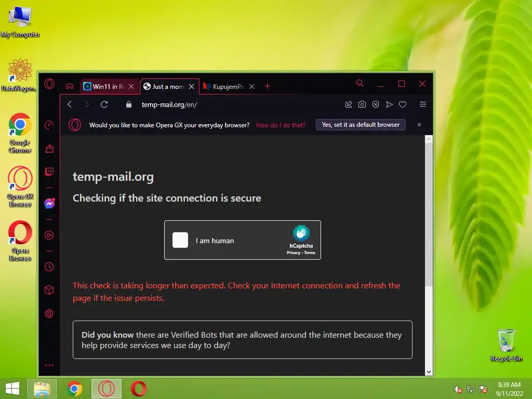The image size is (532, 399).
Task: Click temp-mail.org page heading
Action: (x=113, y=177)
